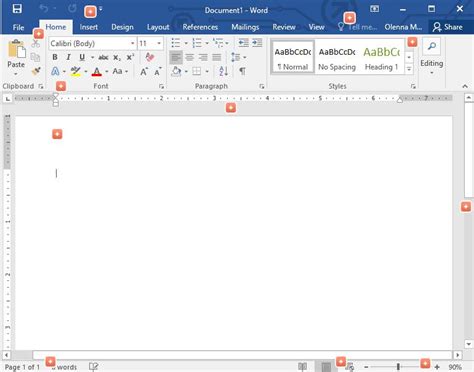Adjust line and paragraph spacing

click(236, 57)
